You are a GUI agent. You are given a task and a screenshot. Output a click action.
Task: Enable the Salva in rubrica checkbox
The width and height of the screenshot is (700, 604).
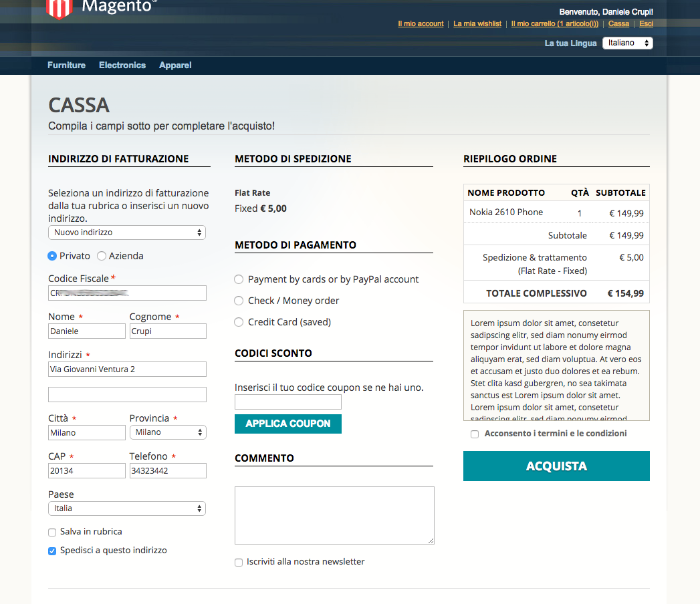click(x=52, y=533)
